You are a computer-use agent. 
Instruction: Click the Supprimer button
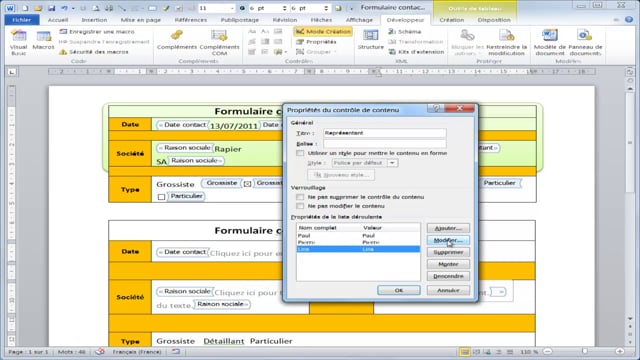click(x=448, y=252)
